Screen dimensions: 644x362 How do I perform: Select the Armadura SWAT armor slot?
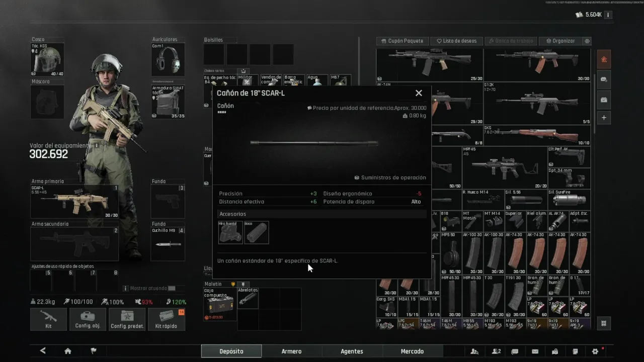[x=168, y=102]
